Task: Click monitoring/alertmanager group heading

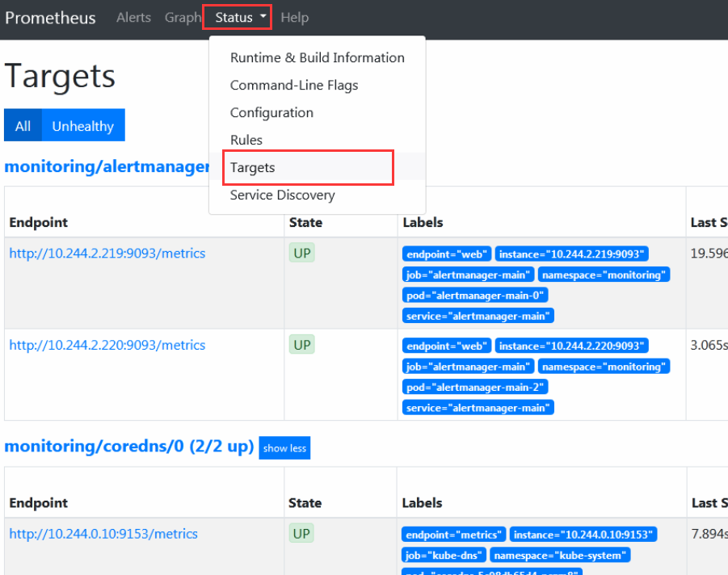Action: (107, 166)
